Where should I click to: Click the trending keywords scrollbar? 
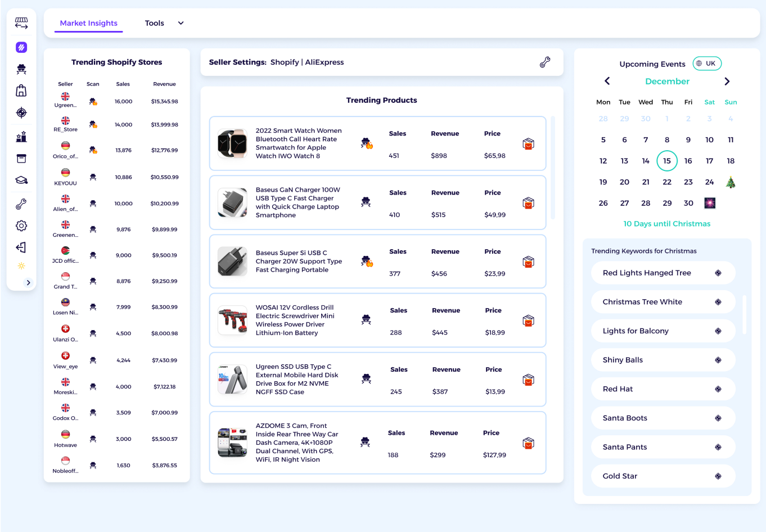click(x=744, y=315)
